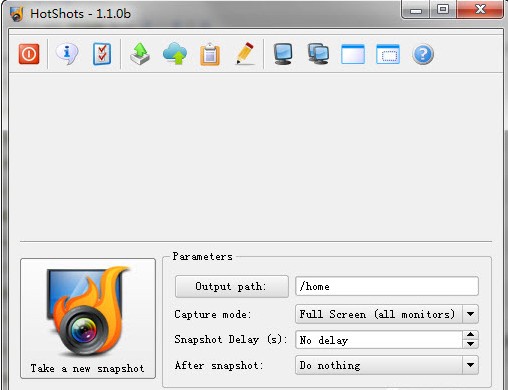Click the Upload to cloud icon
Viewport: 508px width, 390px height.
tap(175, 54)
